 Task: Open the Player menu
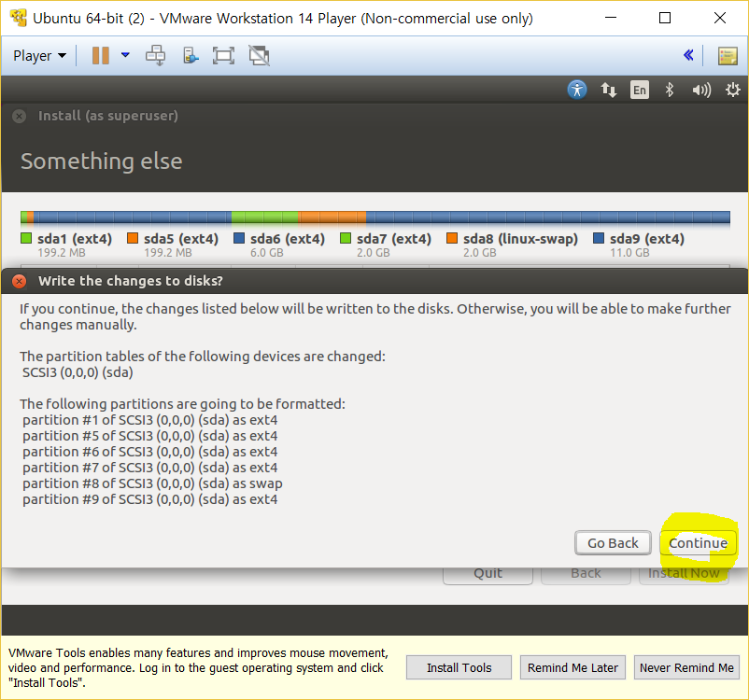tap(39, 56)
